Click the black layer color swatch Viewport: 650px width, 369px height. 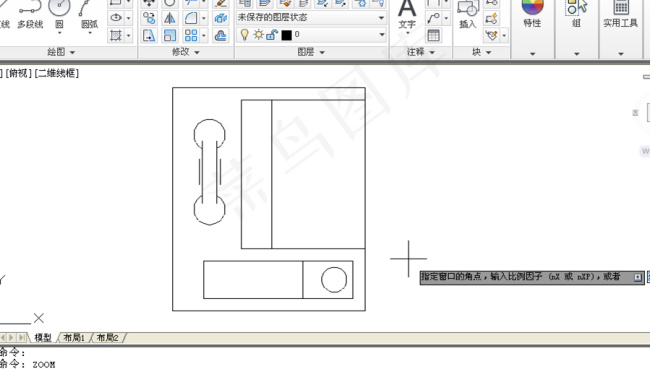click(x=286, y=35)
